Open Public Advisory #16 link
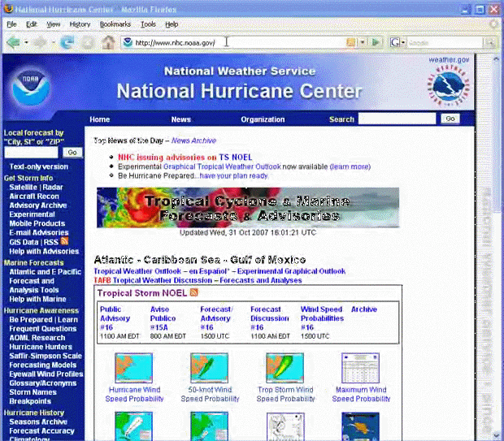 pyautogui.click(x=115, y=318)
